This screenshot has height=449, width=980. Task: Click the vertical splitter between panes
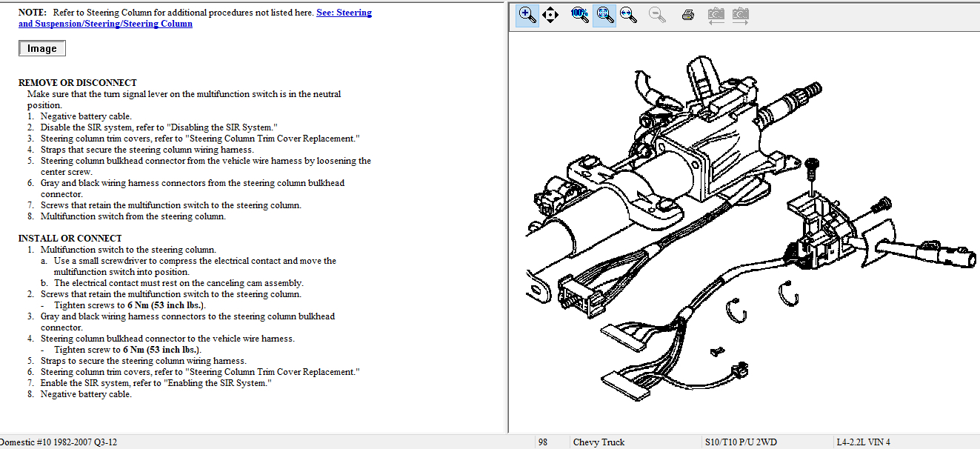click(x=507, y=222)
